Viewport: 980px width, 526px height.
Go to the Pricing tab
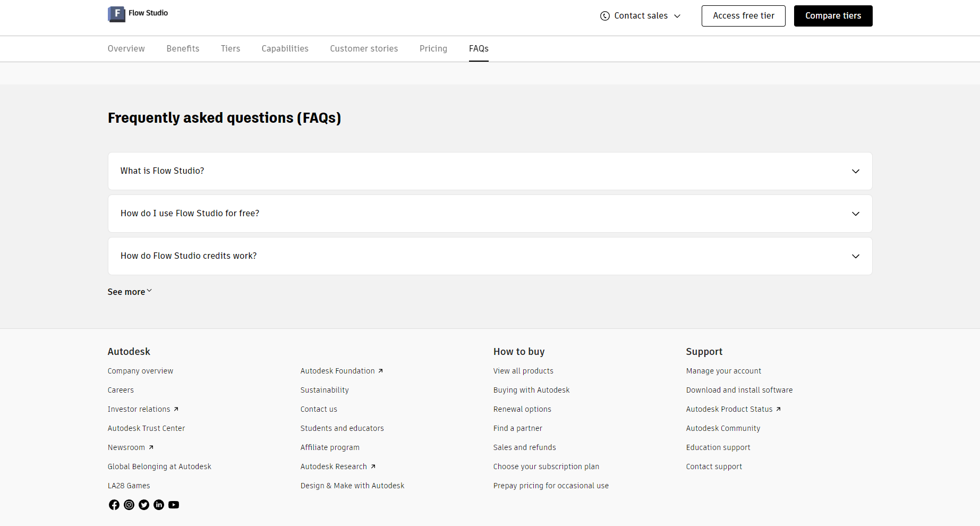pyautogui.click(x=433, y=48)
